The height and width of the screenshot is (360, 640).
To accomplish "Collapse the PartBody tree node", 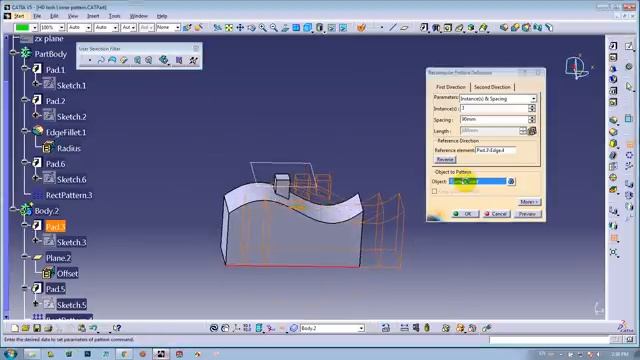I will (x=14, y=53).
